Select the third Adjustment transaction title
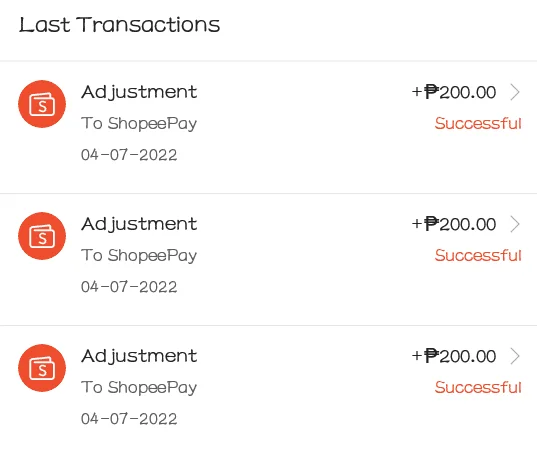Image resolution: width=537 pixels, height=451 pixels. click(x=139, y=356)
